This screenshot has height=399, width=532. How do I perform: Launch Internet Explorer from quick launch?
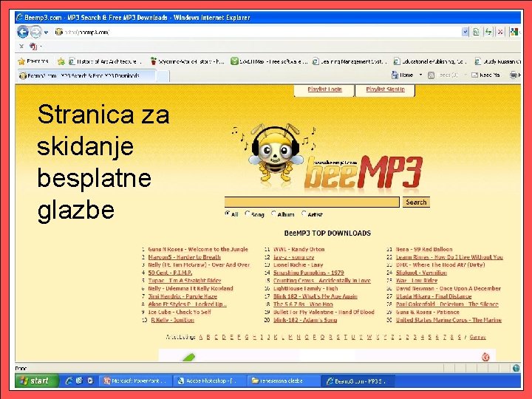[x=69, y=381]
